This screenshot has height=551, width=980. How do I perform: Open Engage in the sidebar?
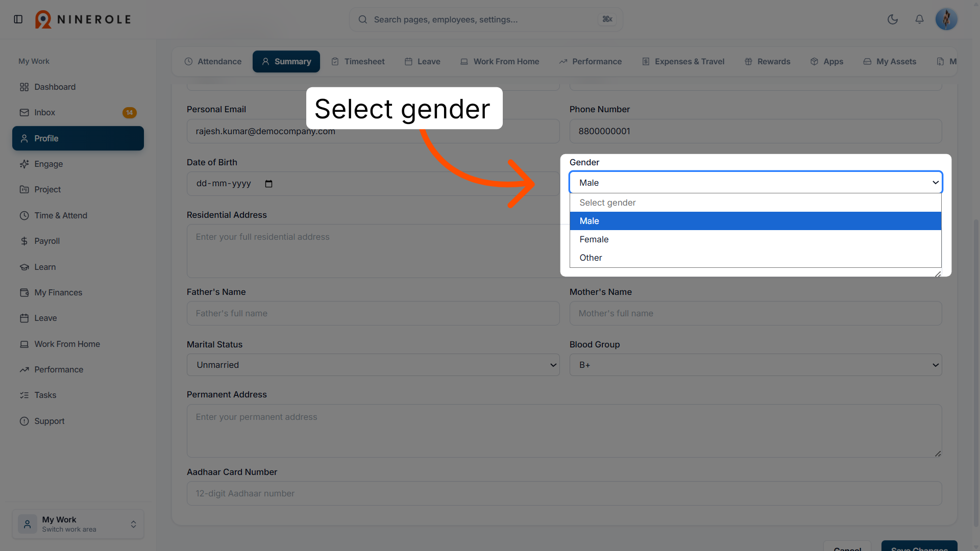point(78,164)
